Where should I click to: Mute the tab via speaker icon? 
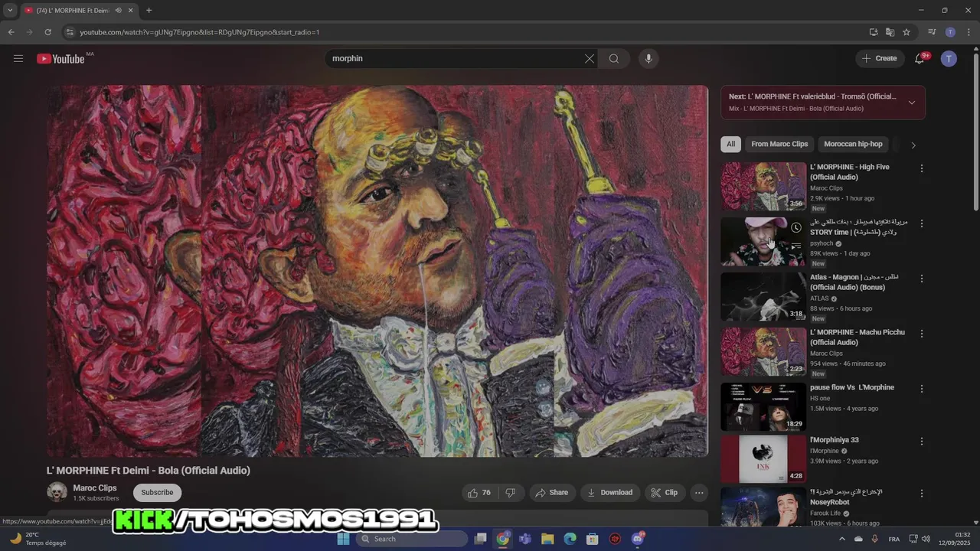coord(118,11)
